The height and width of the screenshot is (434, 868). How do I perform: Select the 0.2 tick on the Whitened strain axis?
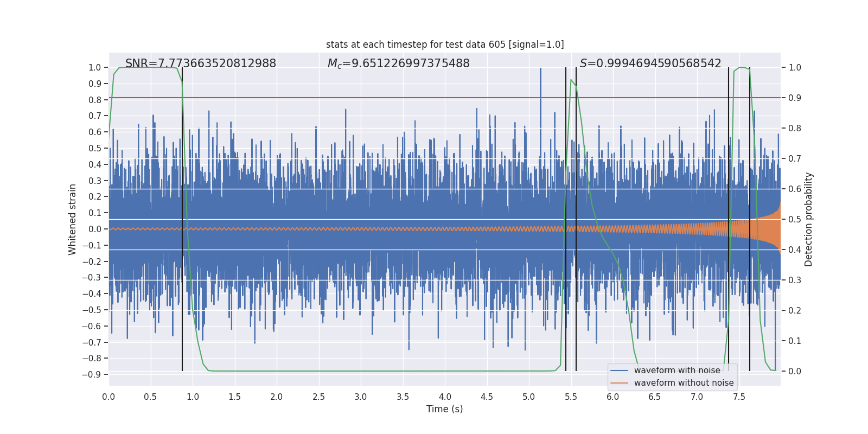(x=95, y=196)
